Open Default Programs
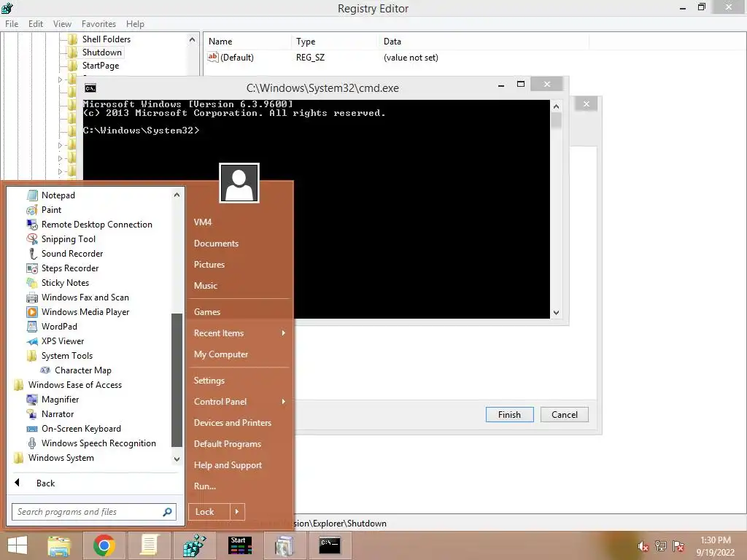Image resolution: width=747 pixels, height=560 pixels. (228, 444)
